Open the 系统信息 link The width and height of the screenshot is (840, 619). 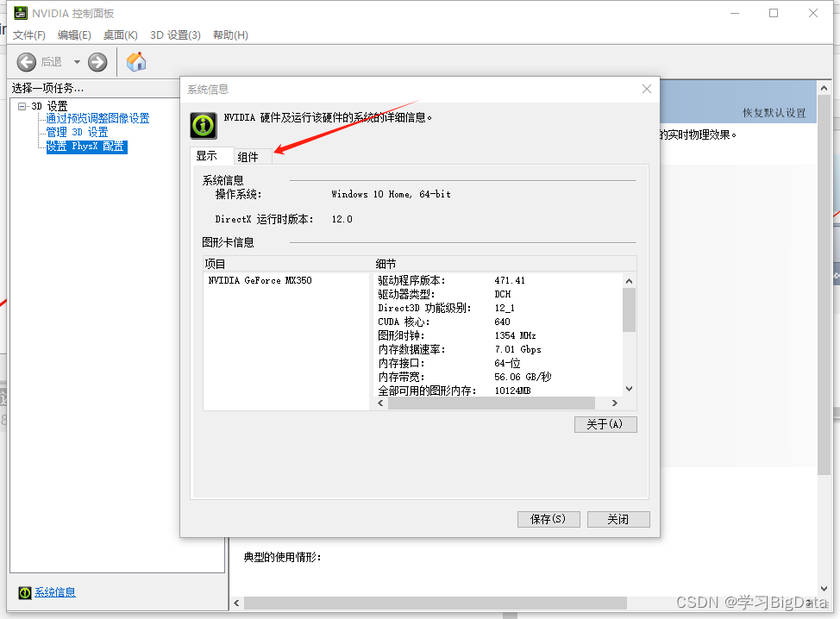coord(54,592)
